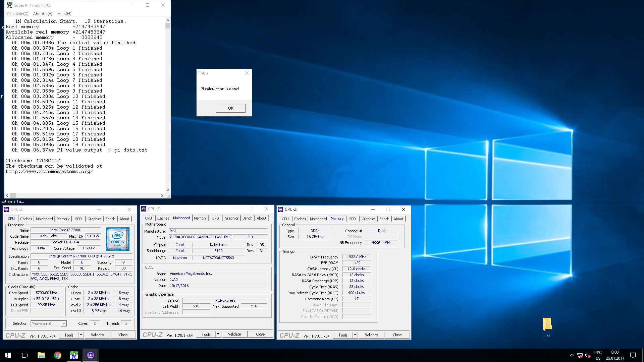
Task: Click the Core Voltage 1.699 V value
Action: pyautogui.click(x=89, y=248)
